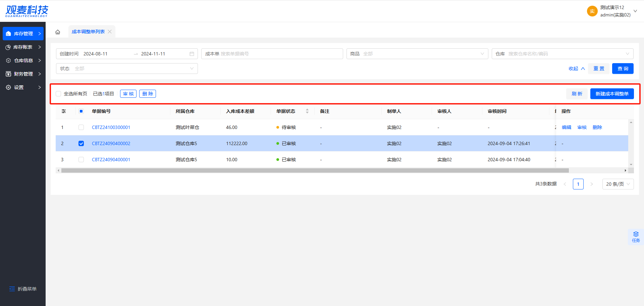Click the 入库成本差额 column header
Image resolution: width=644 pixels, height=306 pixels.
[x=240, y=111]
